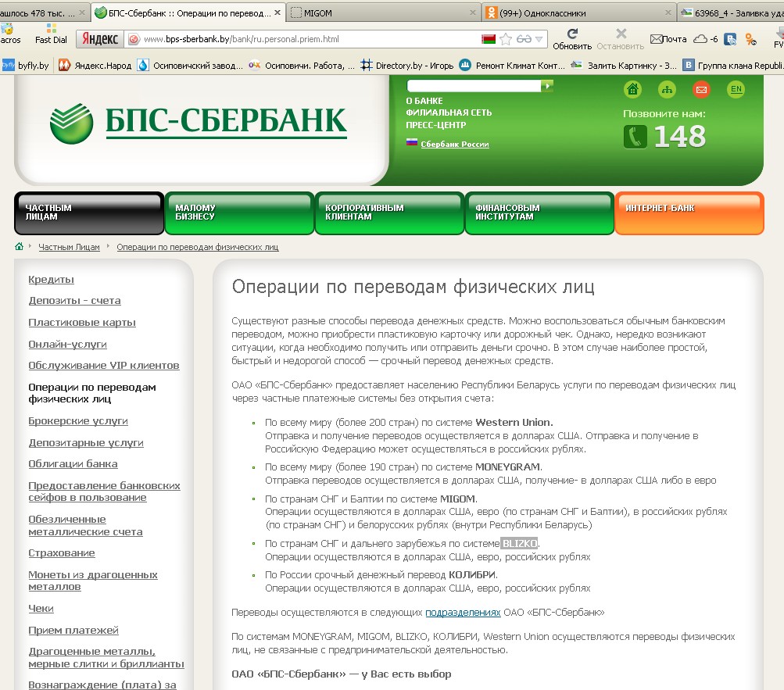Open the Группа клана Republi bookmark
784x690 pixels.
[x=733, y=66]
